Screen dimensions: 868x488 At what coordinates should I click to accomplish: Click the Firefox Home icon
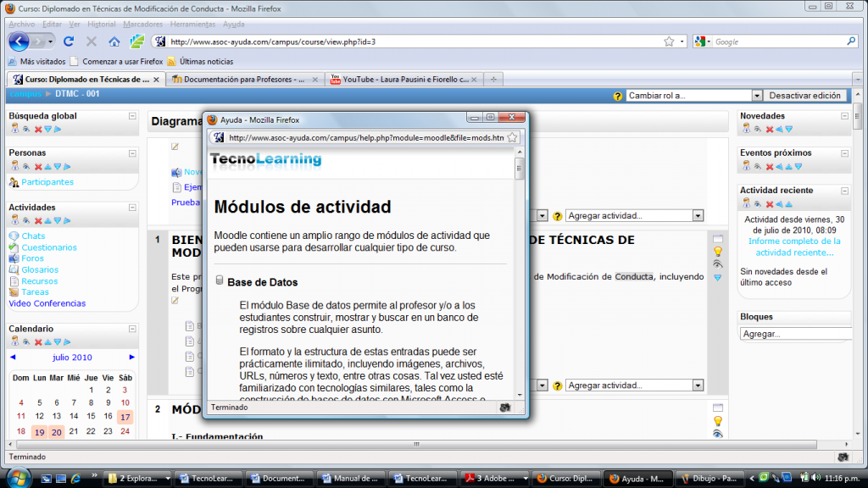tap(114, 42)
